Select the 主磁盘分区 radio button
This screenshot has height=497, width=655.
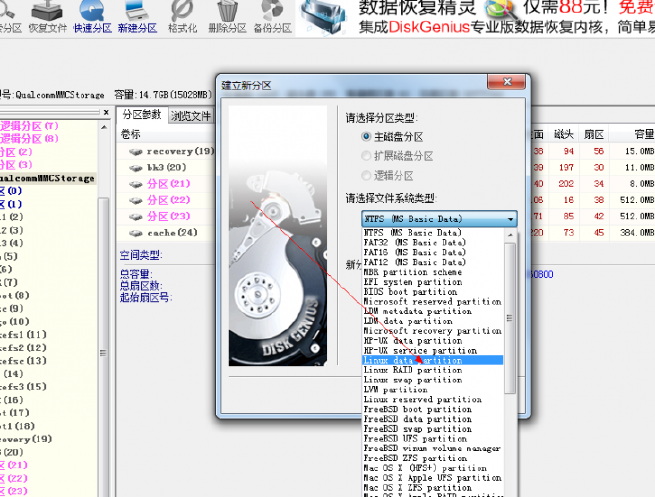pos(366,137)
